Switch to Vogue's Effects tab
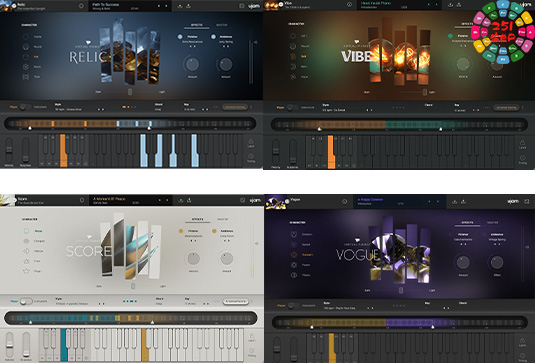The height and width of the screenshot is (363, 535). click(467, 222)
